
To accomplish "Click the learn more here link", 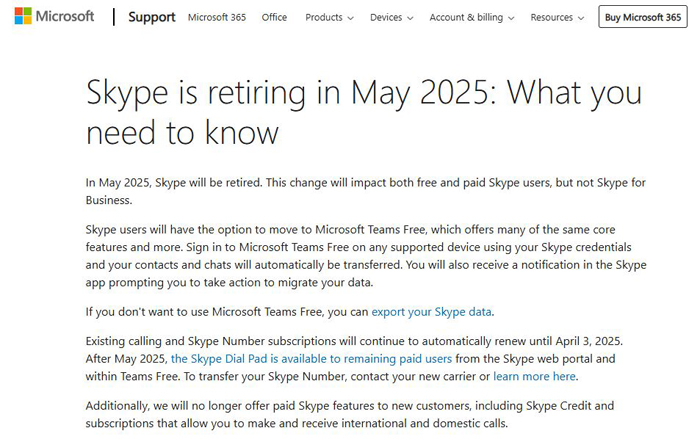I will click(534, 376).
